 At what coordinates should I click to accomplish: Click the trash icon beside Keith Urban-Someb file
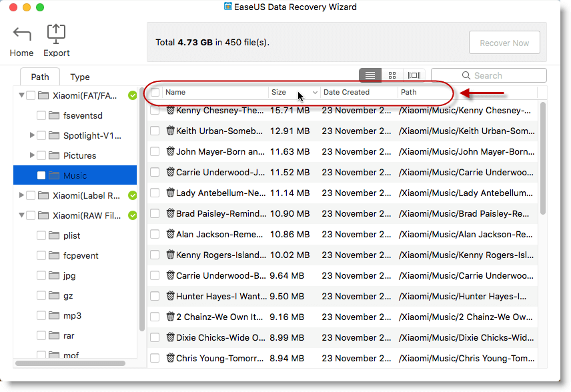coord(170,131)
